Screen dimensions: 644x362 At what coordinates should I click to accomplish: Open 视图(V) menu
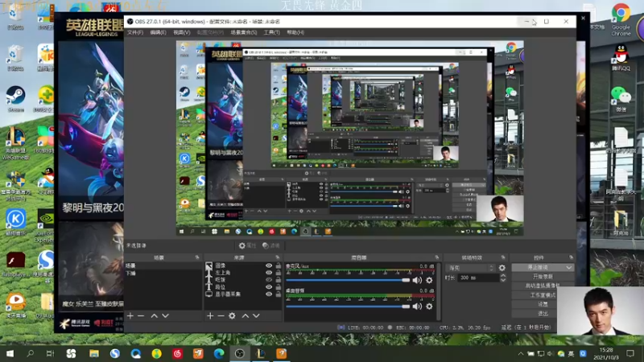coord(182,32)
